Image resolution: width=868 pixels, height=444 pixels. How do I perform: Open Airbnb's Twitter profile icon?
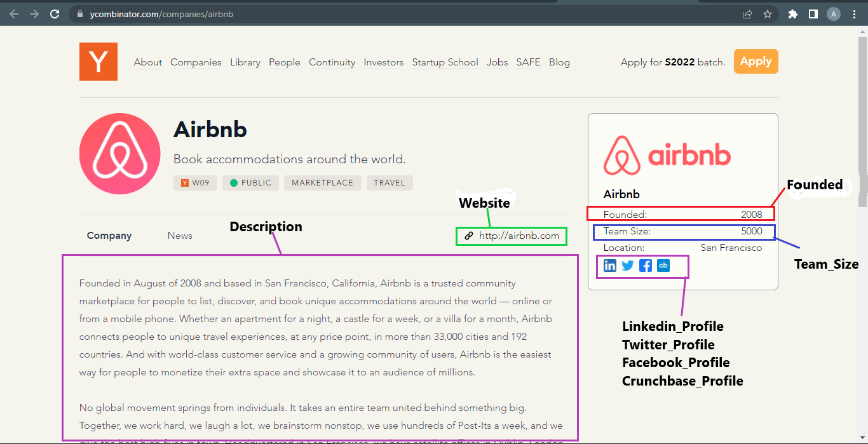click(628, 266)
